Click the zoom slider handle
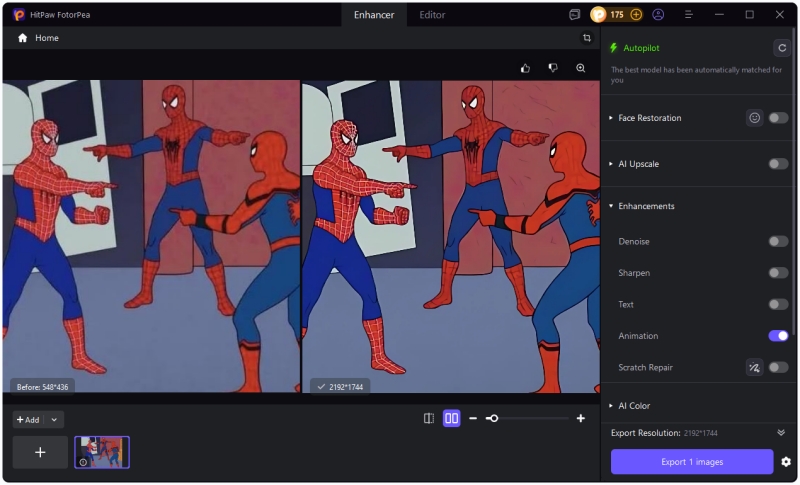 [x=493, y=418]
